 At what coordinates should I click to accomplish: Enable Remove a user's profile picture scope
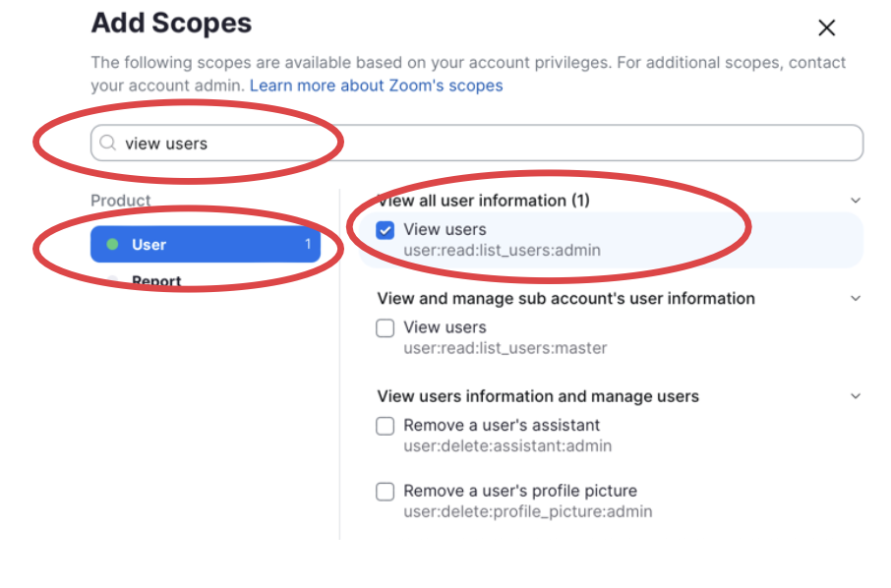click(x=386, y=492)
